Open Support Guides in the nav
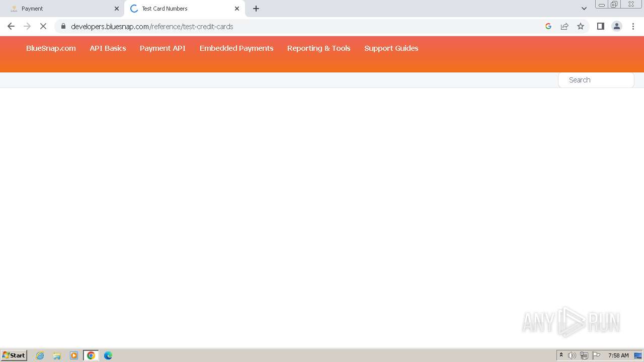 [x=391, y=48]
